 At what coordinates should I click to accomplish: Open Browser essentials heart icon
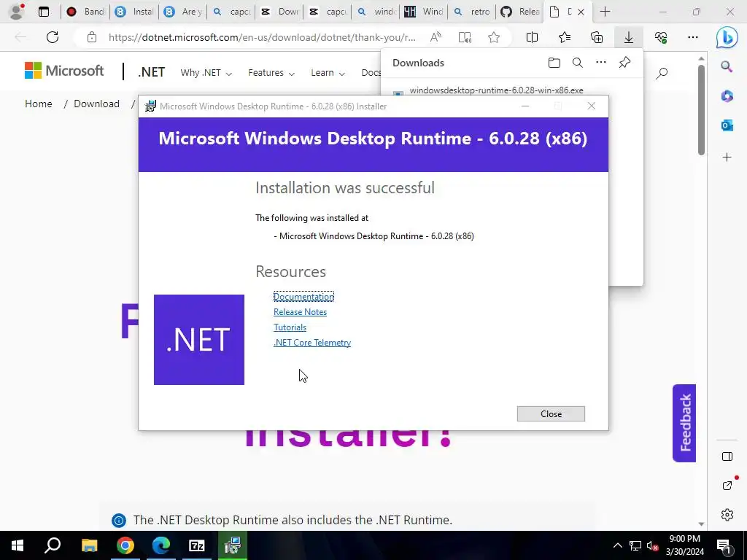661,37
